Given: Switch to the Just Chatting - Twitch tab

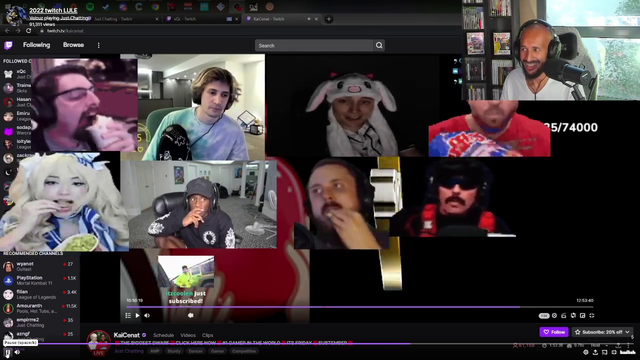Looking at the screenshot, I should coord(122,19).
